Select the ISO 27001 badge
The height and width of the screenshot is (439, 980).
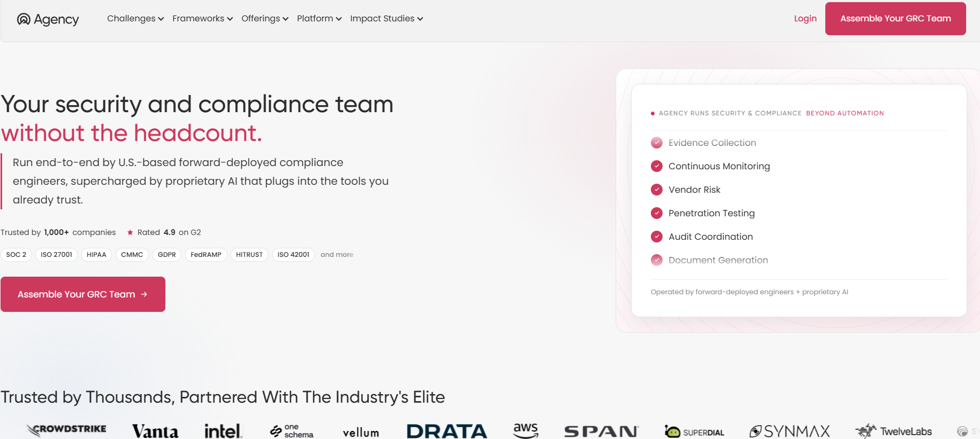pos(57,255)
